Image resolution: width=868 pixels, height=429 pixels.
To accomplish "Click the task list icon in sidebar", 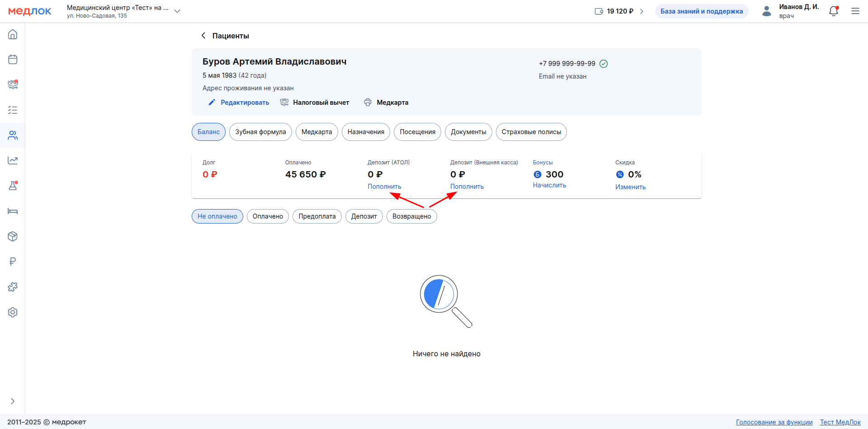I will 13,110.
